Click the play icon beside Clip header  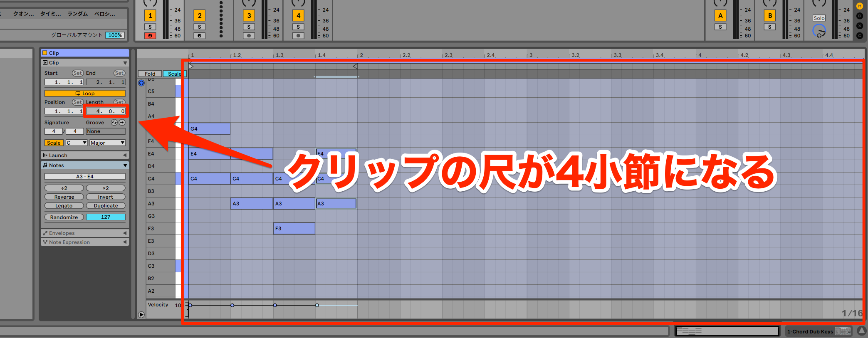pos(45,63)
